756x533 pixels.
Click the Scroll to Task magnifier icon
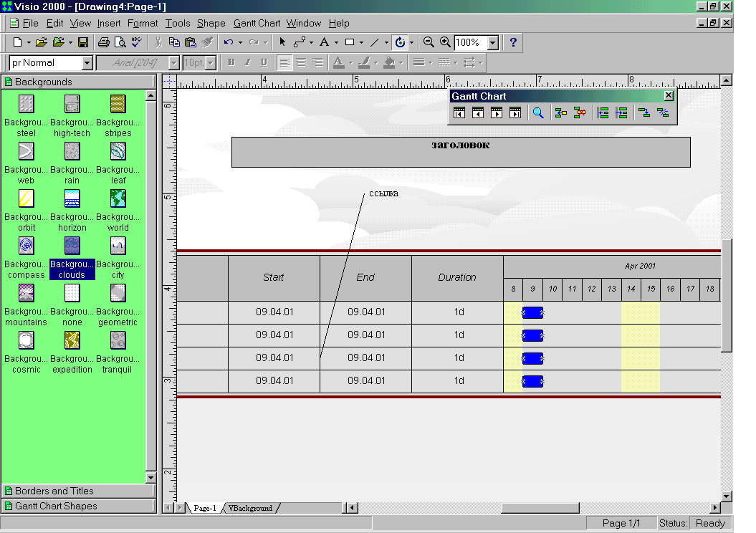point(538,112)
